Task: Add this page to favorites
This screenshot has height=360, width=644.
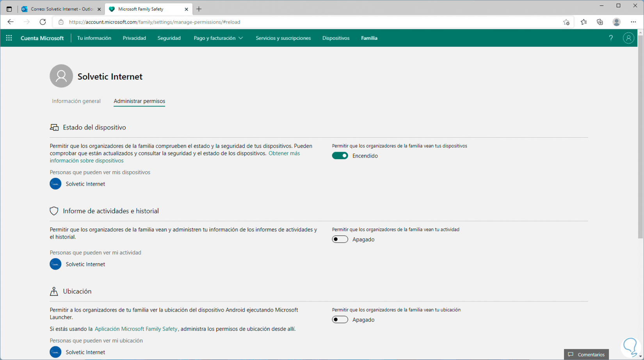Action: (566, 22)
